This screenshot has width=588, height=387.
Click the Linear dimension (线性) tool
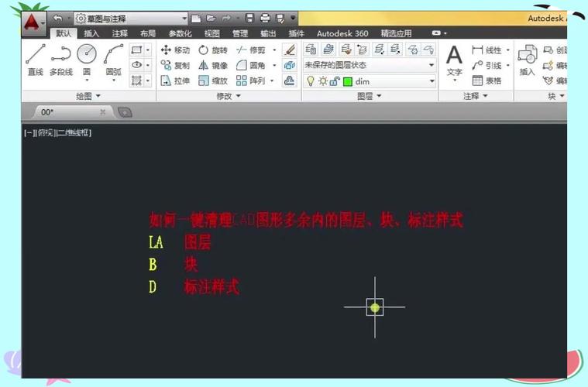(x=487, y=50)
